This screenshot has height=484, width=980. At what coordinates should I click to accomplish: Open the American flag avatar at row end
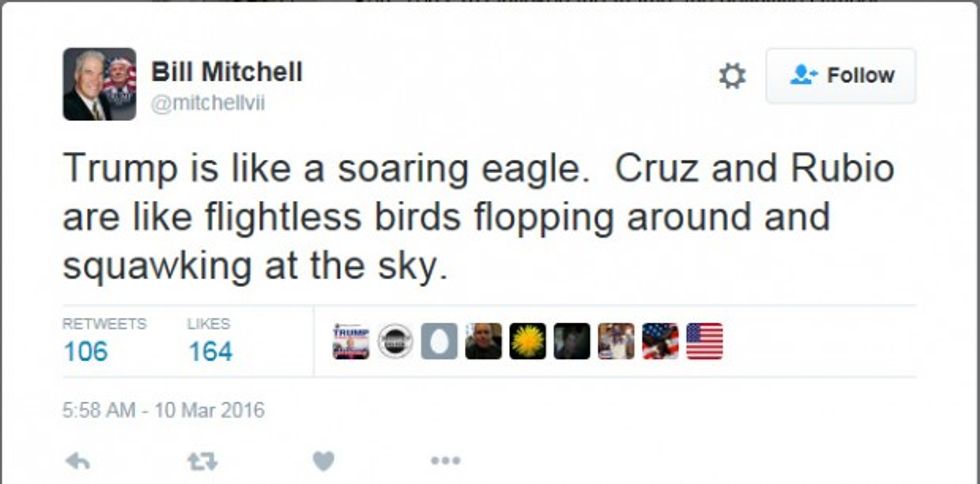point(704,341)
